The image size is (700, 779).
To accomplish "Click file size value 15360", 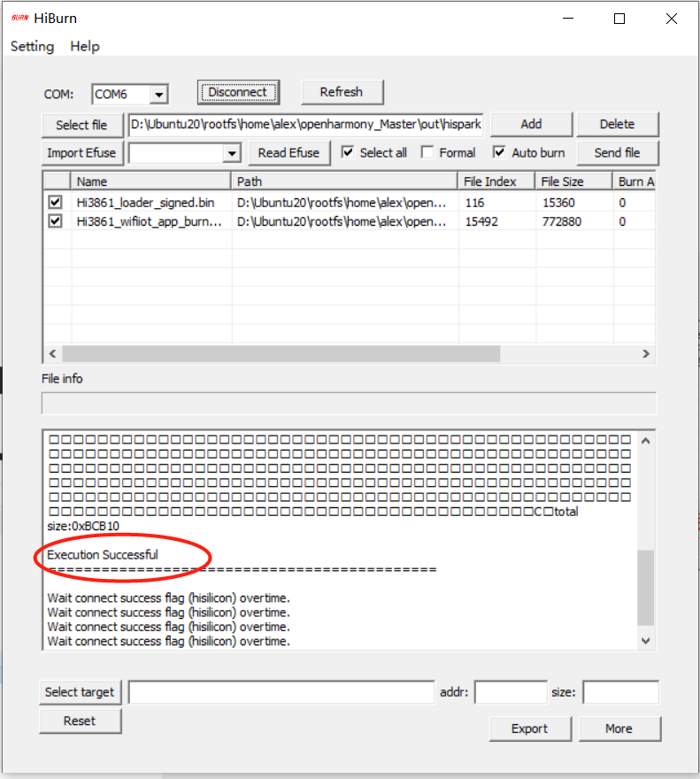I will (x=558, y=203).
